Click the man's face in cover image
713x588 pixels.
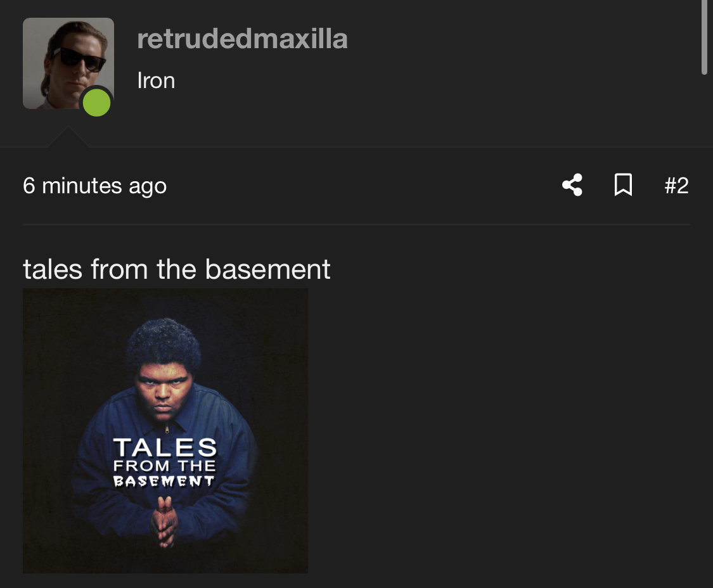[164, 391]
